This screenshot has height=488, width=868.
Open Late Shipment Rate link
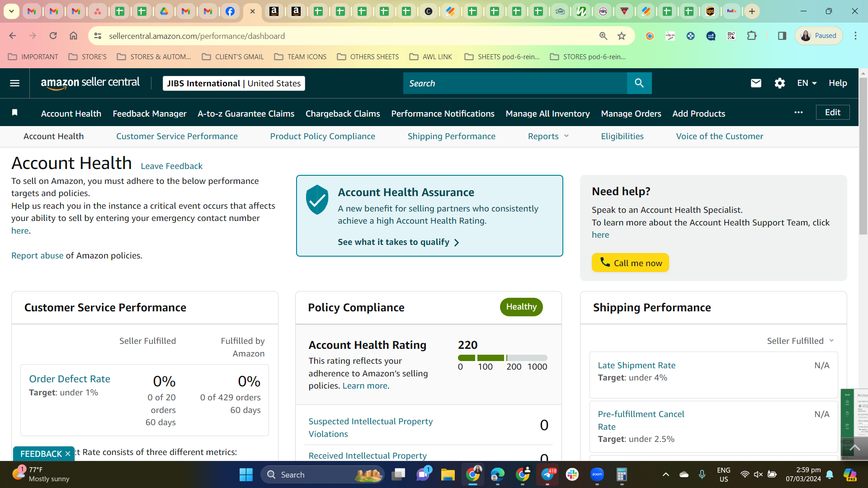[637, 365]
